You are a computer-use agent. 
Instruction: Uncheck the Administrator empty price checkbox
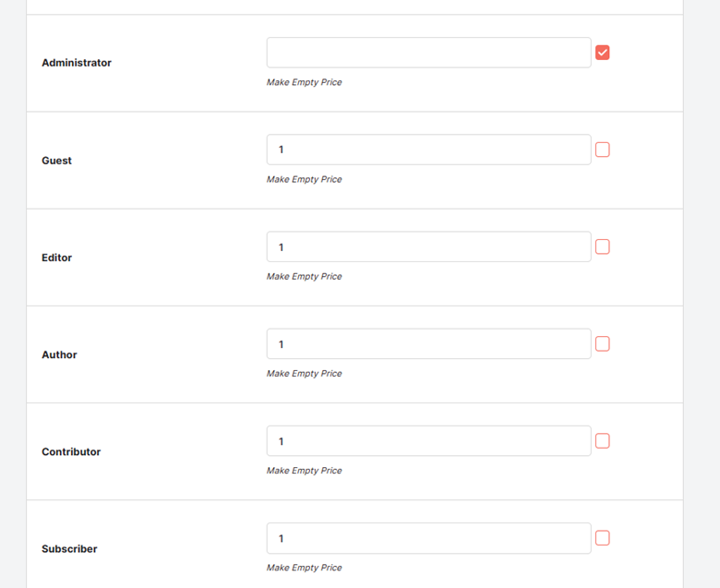[x=603, y=53]
